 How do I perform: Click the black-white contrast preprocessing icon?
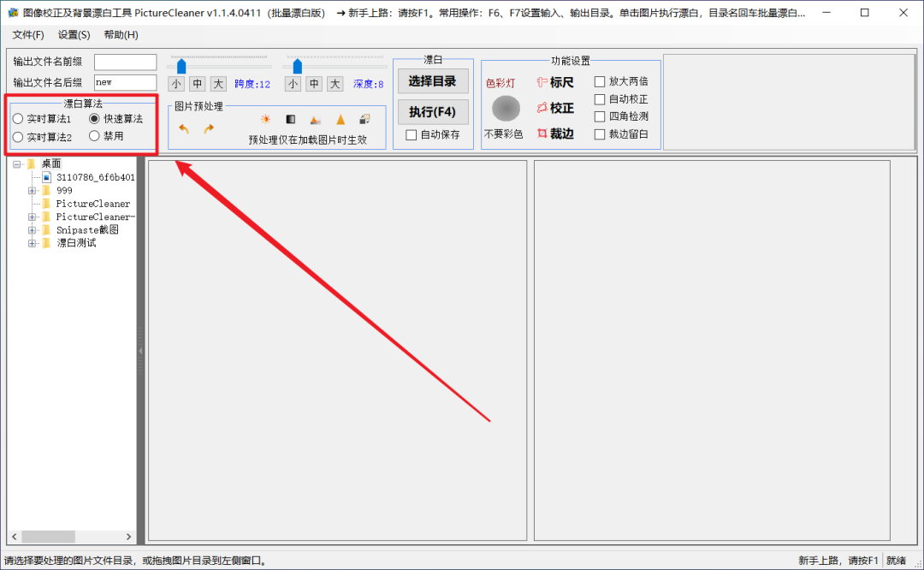tap(291, 119)
